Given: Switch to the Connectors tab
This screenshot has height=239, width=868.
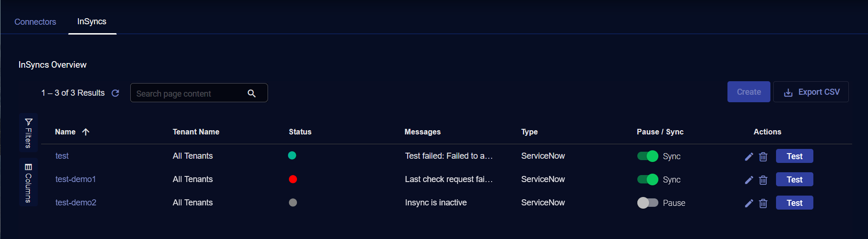Looking at the screenshot, I should click(x=35, y=22).
